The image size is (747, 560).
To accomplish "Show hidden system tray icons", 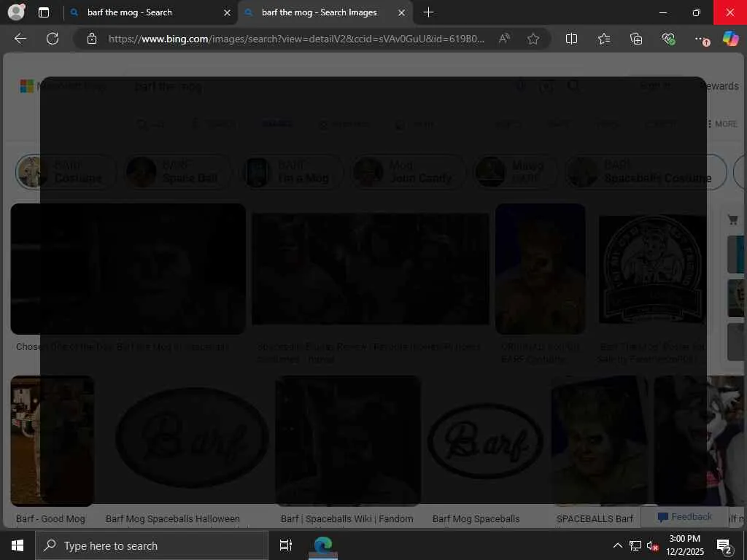I will (617, 545).
